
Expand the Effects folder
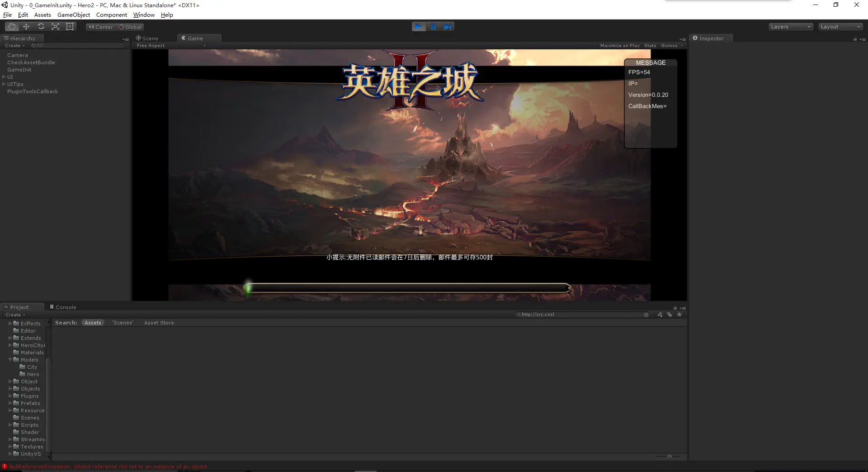(x=10, y=324)
